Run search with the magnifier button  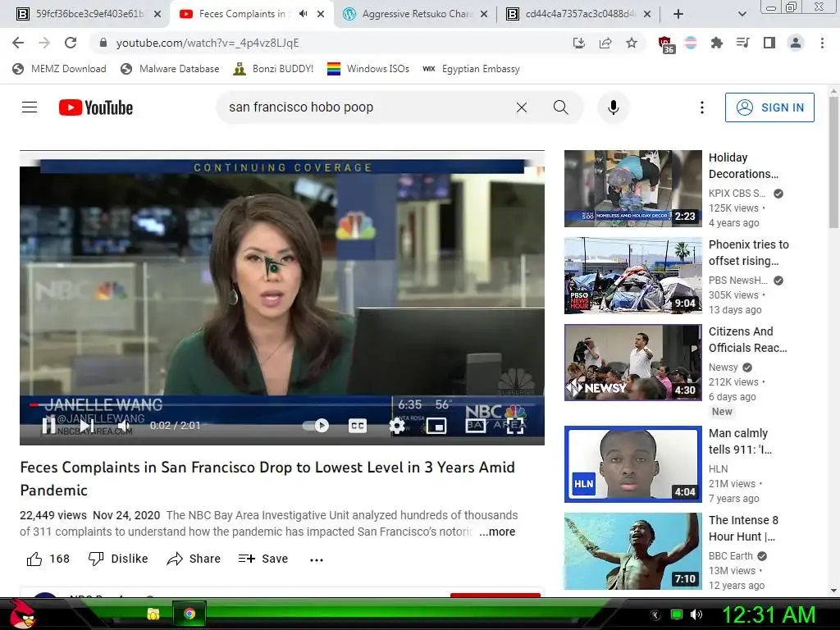(560, 107)
